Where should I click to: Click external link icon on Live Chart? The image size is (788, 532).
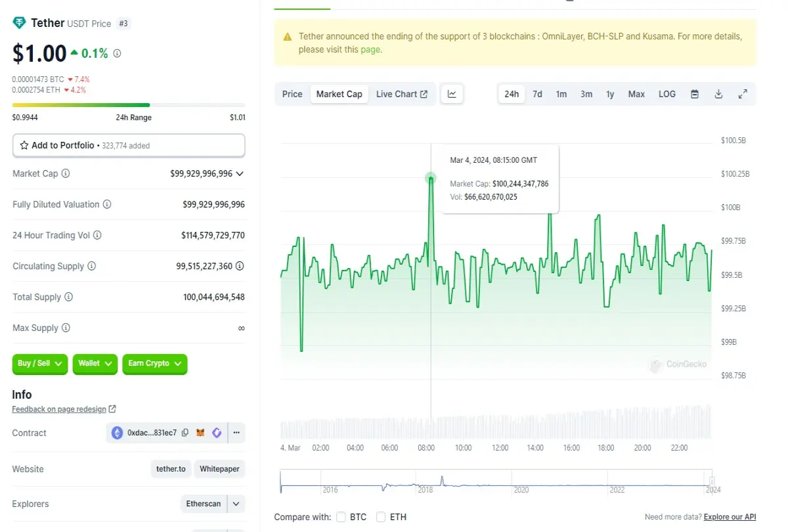click(424, 94)
